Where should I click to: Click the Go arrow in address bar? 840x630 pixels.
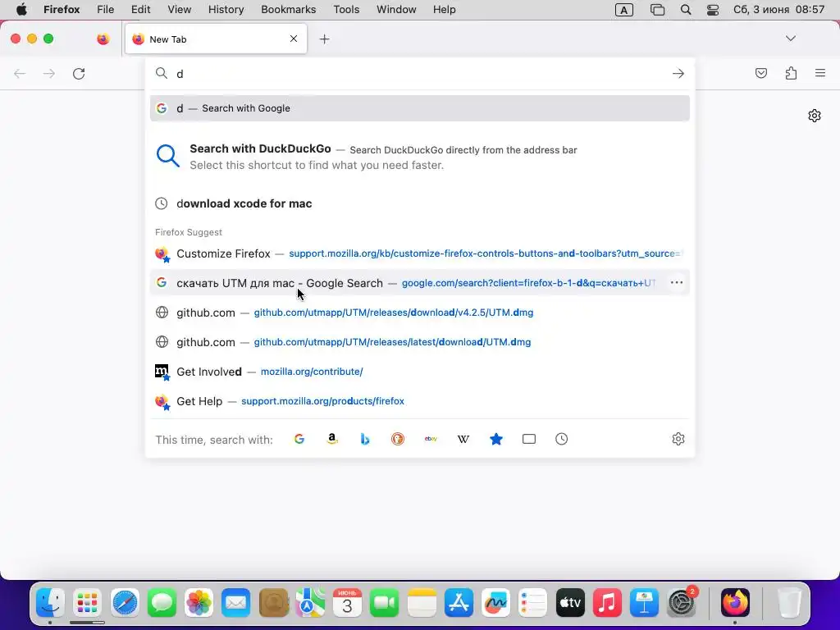[x=678, y=73]
